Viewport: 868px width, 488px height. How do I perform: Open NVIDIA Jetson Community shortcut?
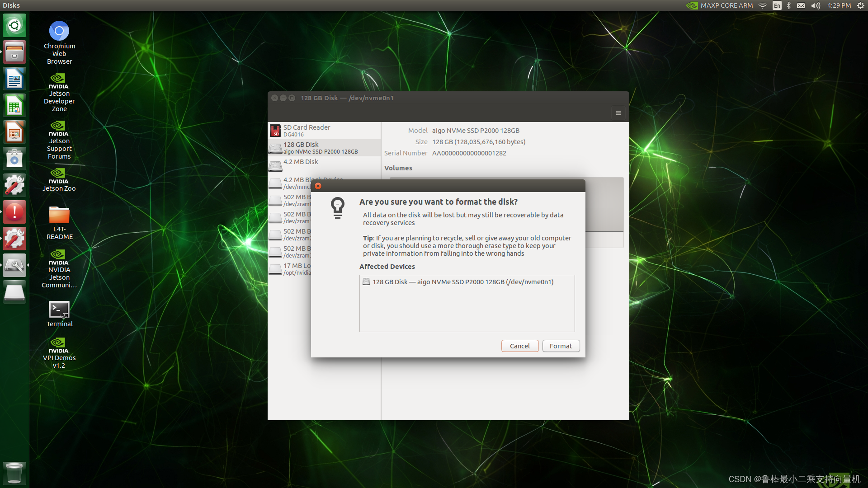(x=59, y=268)
